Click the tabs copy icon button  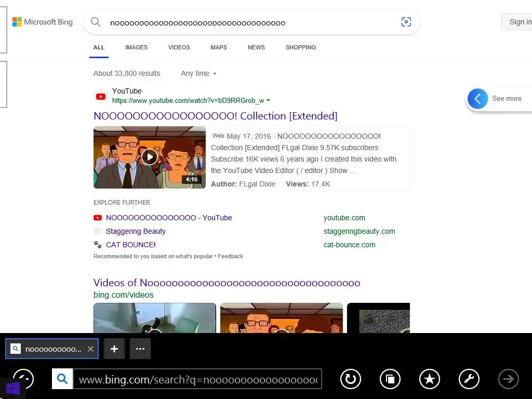click(x=390, y=379)
